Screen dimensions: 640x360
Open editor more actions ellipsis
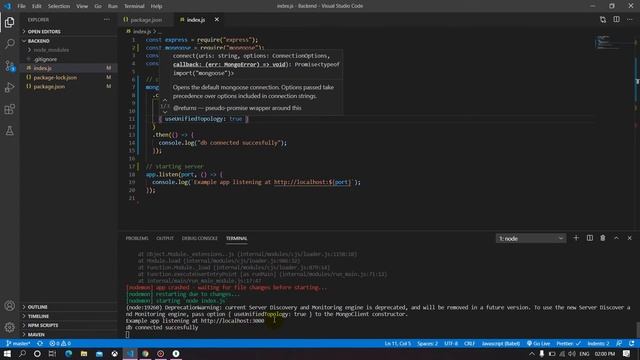coord(630,20)
